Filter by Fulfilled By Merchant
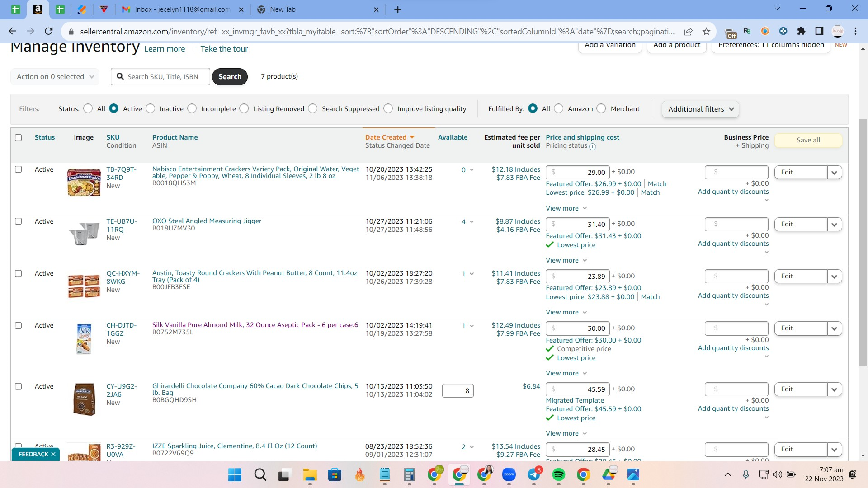The height and width of the screenshot is (488, 868). click(x=601, y=108)
